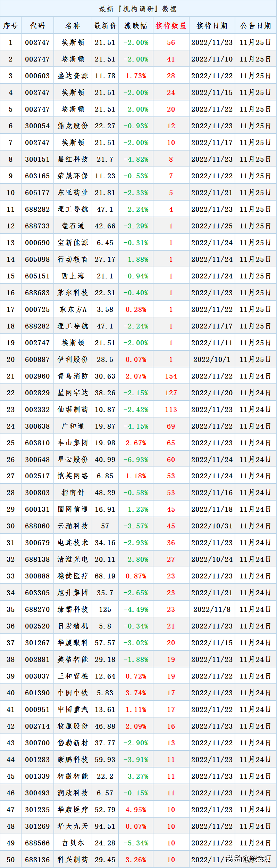Select stock name 广和通
Viewport: 277px width, 868px height.
tap(73, 426)
